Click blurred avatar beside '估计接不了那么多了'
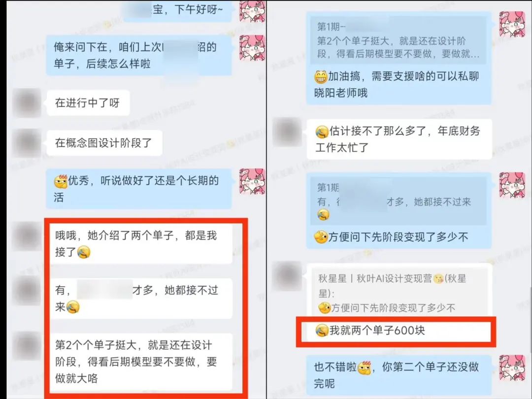Screen dimensions: 532x399 287,132
